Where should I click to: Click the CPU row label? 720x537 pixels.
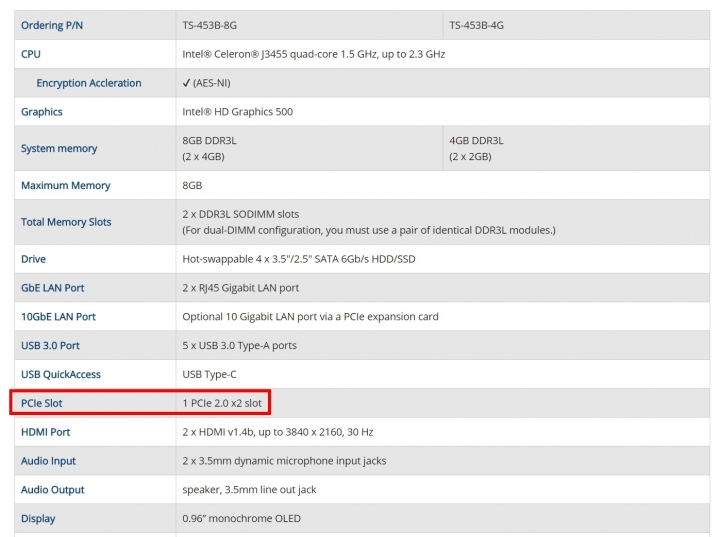click(x=31, y=54)
